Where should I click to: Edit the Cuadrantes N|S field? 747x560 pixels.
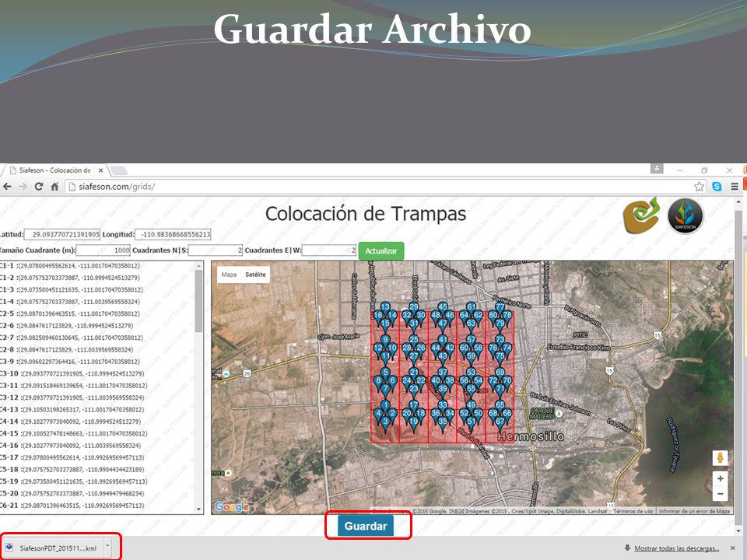pyautogui.click(x=216, y=250)
